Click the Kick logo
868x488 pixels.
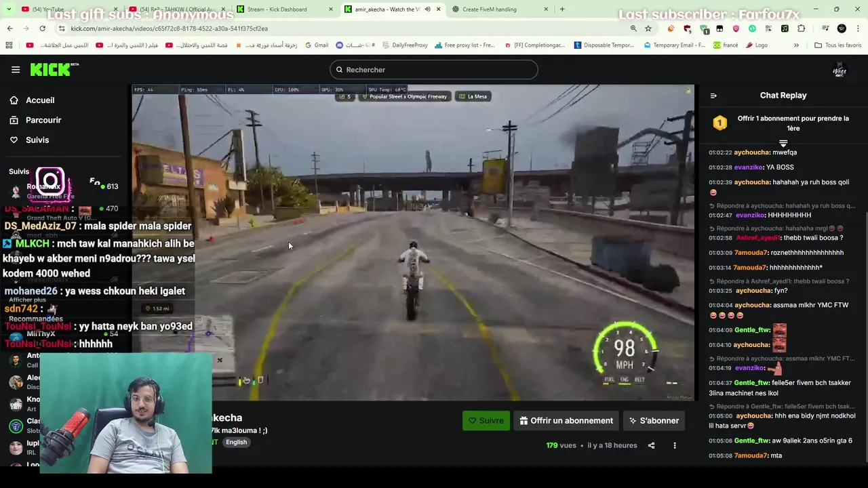(x=54, y=69)
